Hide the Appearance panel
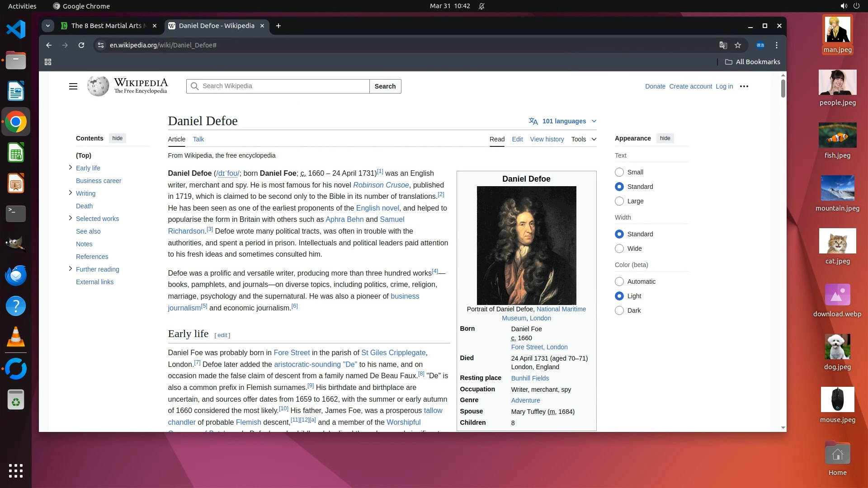 (665, 138)
